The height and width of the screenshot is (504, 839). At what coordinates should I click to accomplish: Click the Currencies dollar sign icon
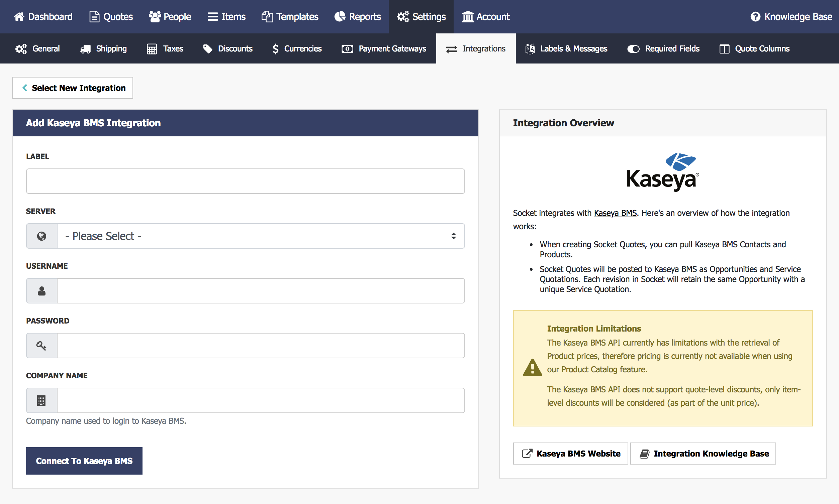coord(275,49)
